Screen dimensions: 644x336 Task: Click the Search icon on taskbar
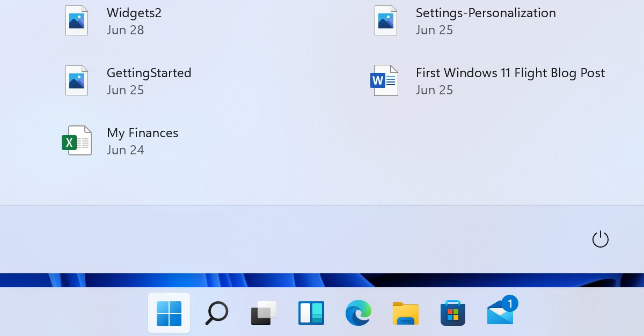(216, 313)
